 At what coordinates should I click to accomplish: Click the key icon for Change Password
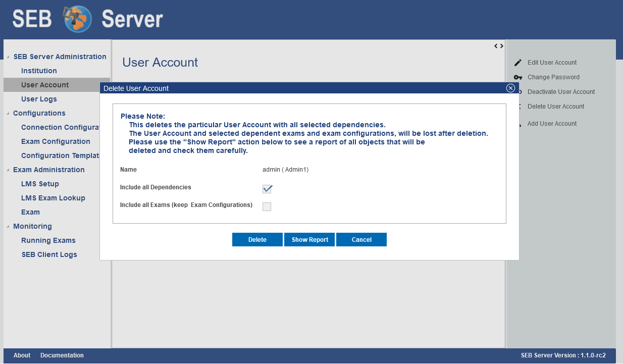coord(517,77)
